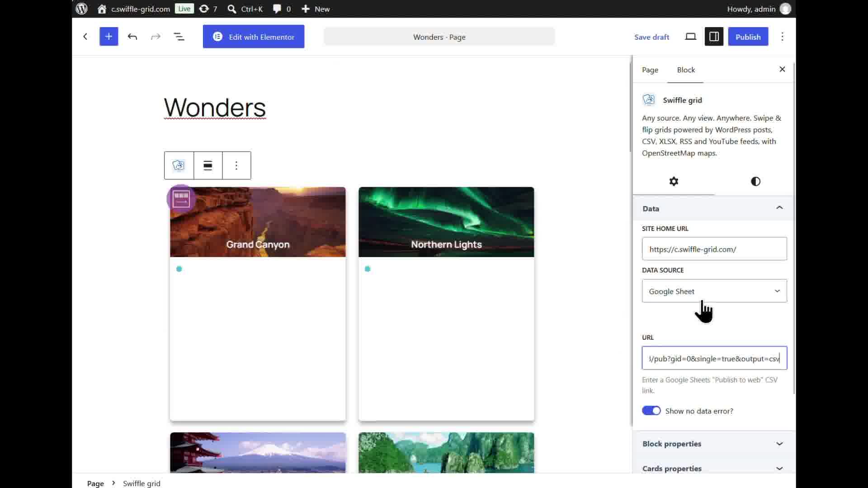Screen dimensions: 868x488
Task: Switch to the Page tab
Action: [650, 70]
